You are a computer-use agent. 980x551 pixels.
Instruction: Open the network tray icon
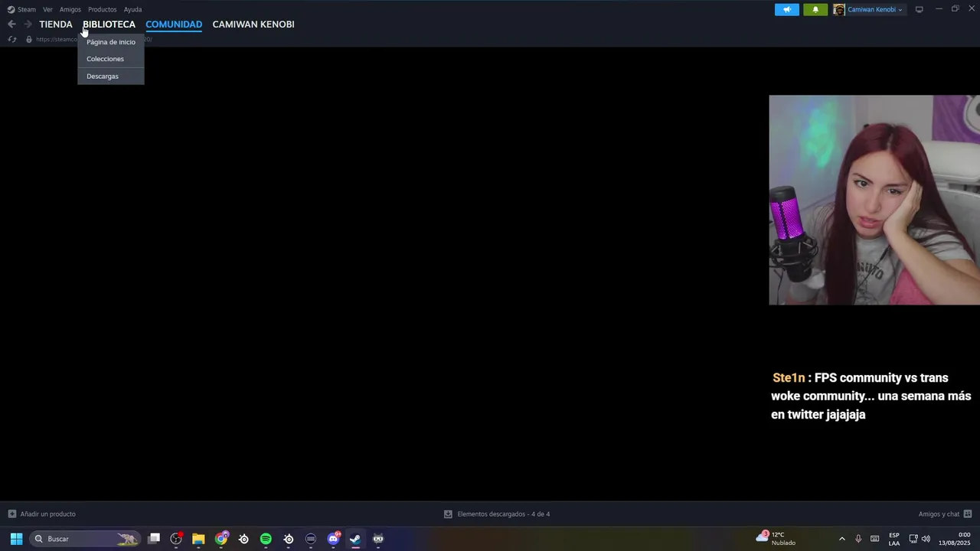tap(913, 539)
